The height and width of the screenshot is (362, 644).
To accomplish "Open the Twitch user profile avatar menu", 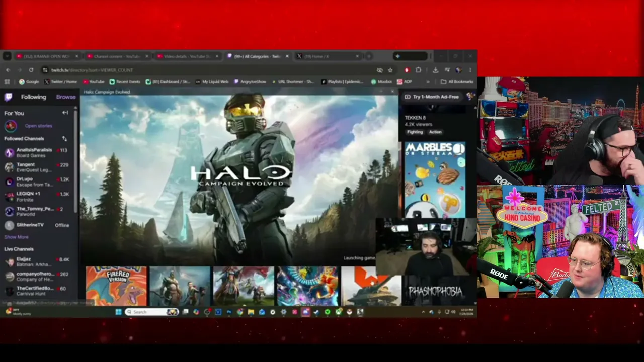I will 470,96.
